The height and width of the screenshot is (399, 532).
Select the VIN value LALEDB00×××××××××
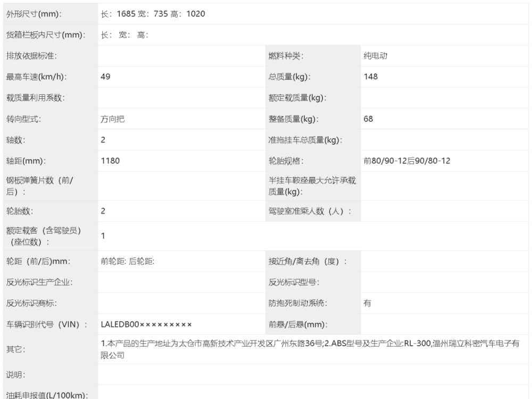[x=146, y=325]
